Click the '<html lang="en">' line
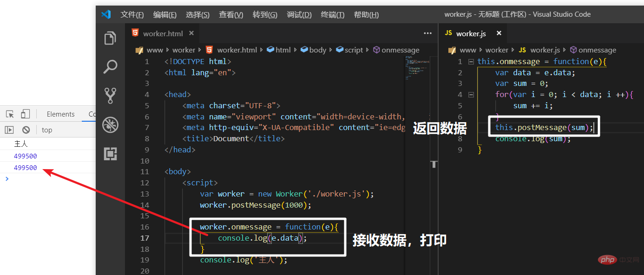This screenshot has width=644, height=275. click(x=200, y=72)
